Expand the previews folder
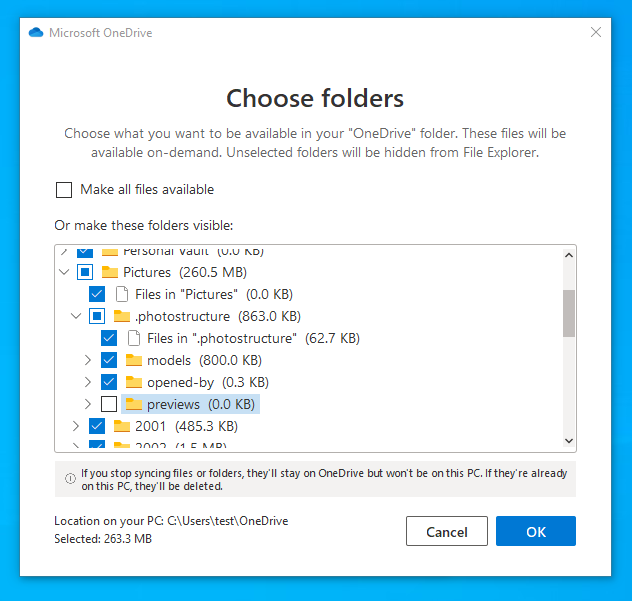 coord(88,404)
